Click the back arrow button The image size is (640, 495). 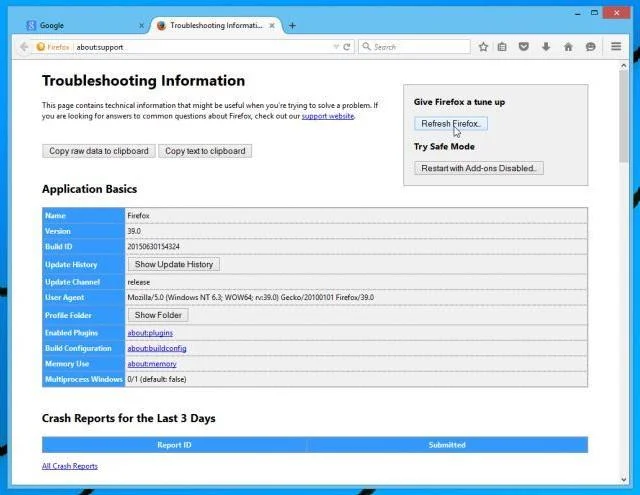click(24, 47)
